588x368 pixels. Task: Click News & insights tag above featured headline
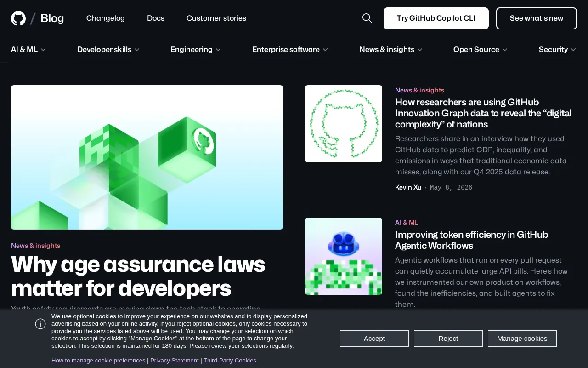[36, 246]
